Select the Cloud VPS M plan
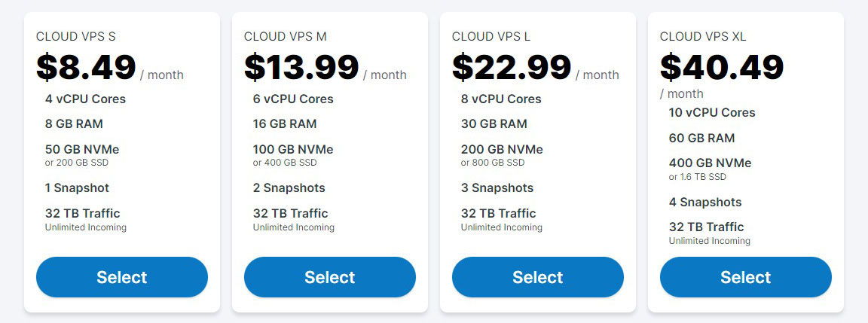 coord(330,277)
